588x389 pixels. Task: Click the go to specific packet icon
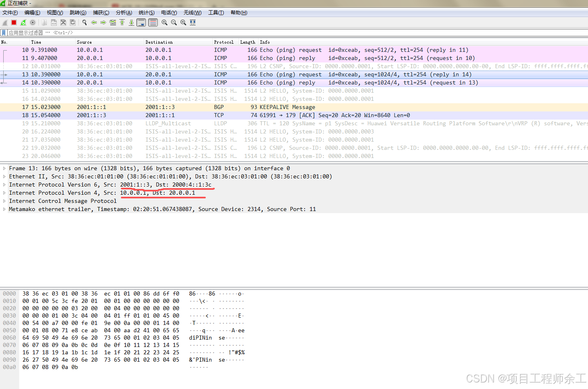[x=113, y=23]
